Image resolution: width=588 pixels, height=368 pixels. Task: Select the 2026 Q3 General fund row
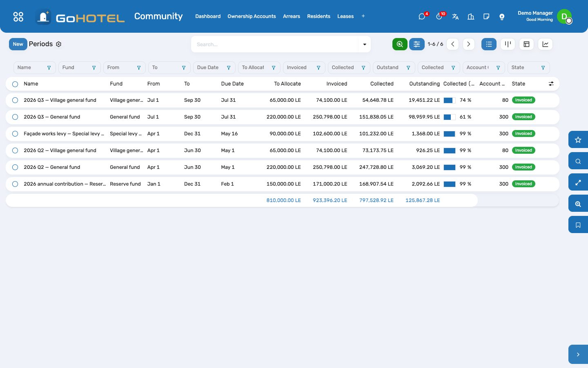15,117
